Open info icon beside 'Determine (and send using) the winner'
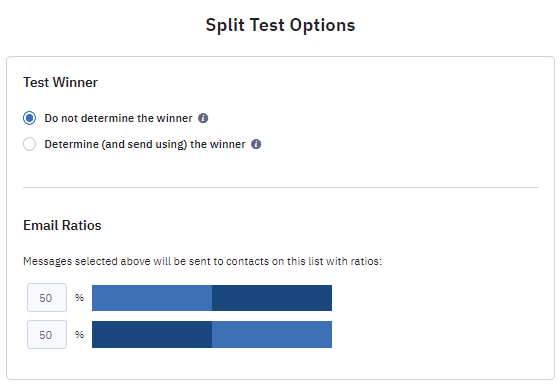Viewport: 560px width, 385px height. pyautogui.click(x=256, y=144)
